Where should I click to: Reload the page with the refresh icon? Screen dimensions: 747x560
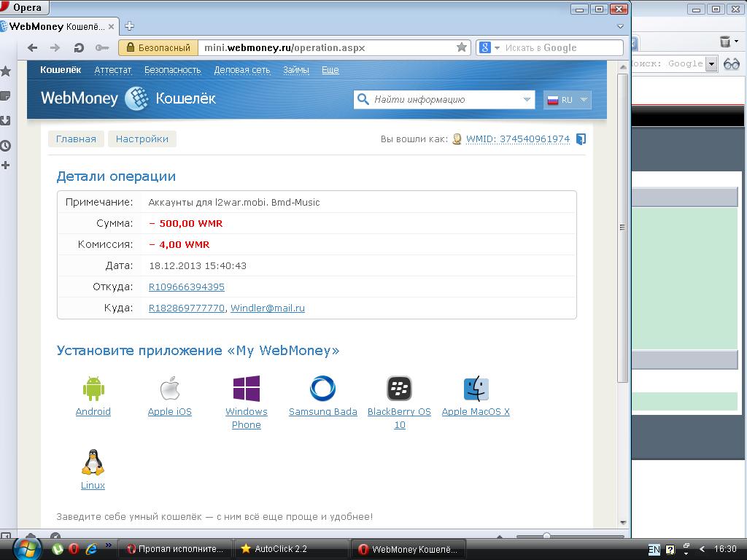pos(79,48)
